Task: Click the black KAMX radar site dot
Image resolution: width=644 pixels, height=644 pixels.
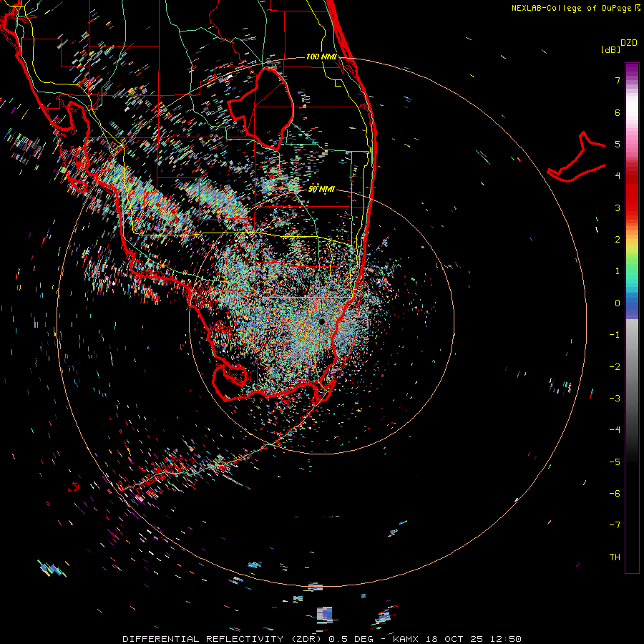Action: coord(321,321)
